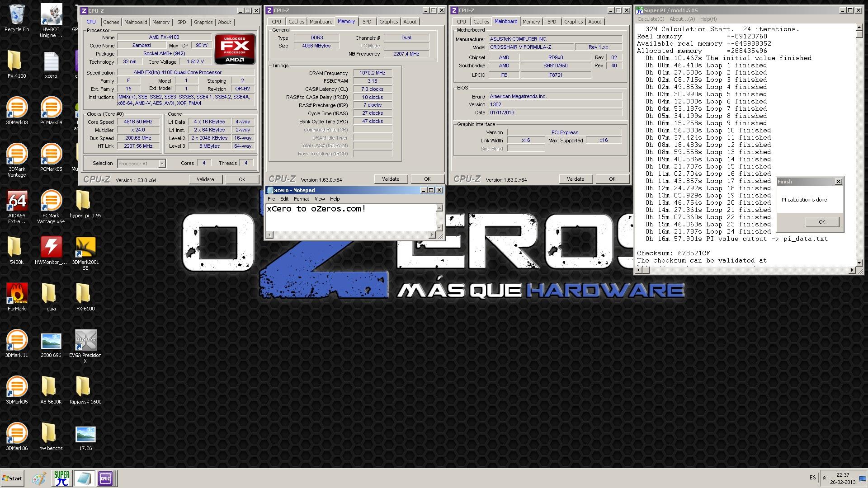868x488 pixels.
Task: Open HWBOT Unigine desktop shortcut
Action: click(x=51, y=20)
